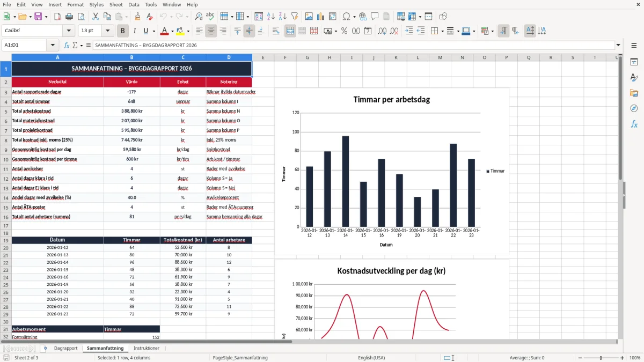644x362 pixels.
Task: Select the Instruktioner sheet tab
Action: [x=147, y=348]
